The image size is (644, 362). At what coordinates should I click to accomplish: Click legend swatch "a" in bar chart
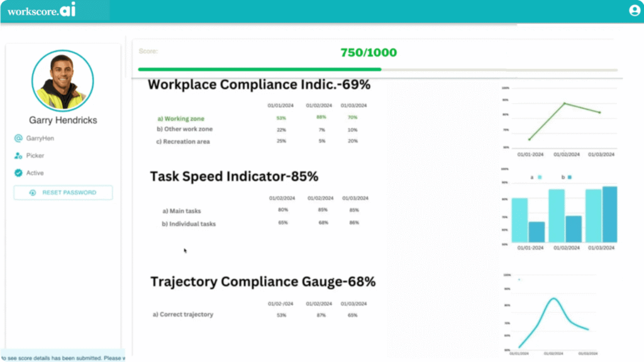tap(539, 178)
